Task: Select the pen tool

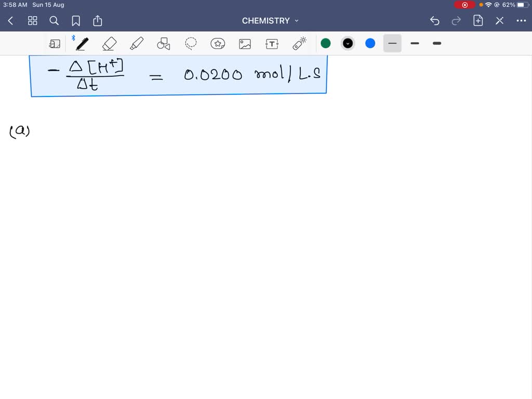Action: coord(82,44)
